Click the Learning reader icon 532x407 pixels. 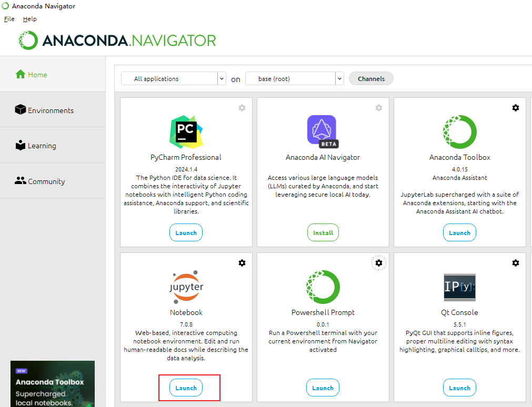[x=21, y=145]
